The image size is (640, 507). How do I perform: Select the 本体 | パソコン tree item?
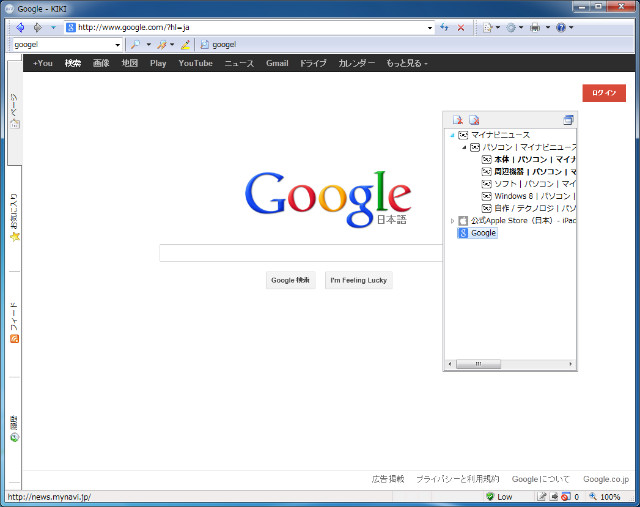tap(529, 160)
